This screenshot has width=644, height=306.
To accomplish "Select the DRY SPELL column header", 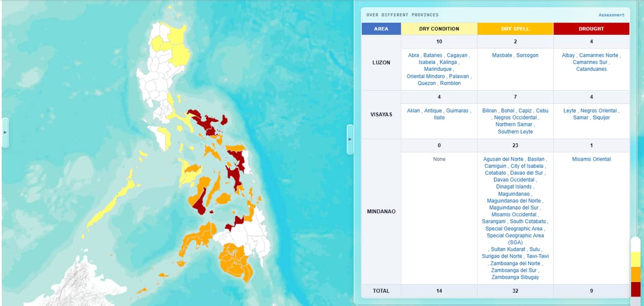I will point(515,29).
